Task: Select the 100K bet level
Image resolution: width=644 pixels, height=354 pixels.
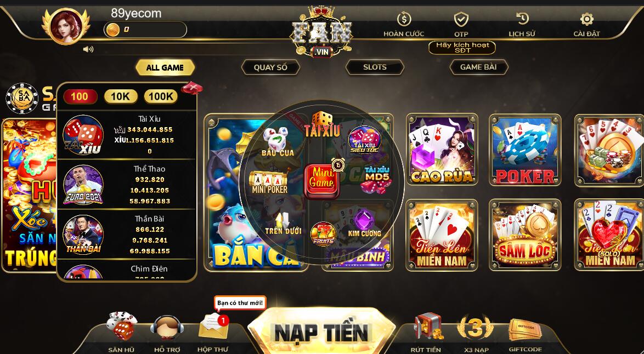Action: point(161,96)
